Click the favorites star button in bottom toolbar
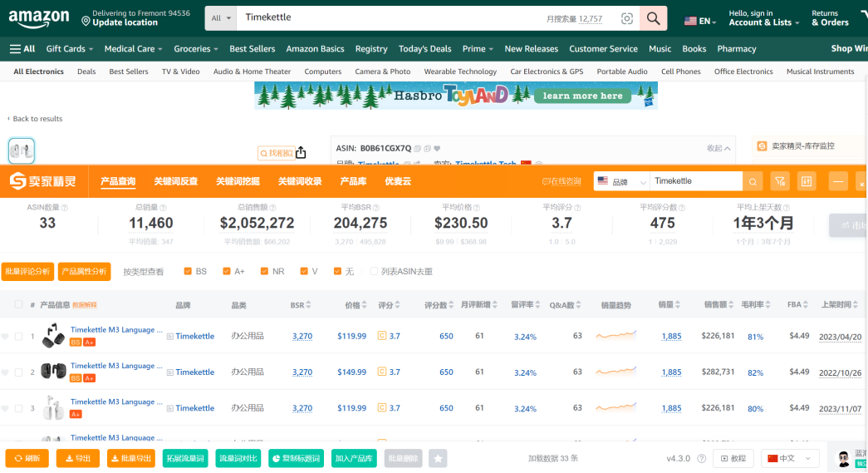868x473 pixels. click(x=438, y=458)
